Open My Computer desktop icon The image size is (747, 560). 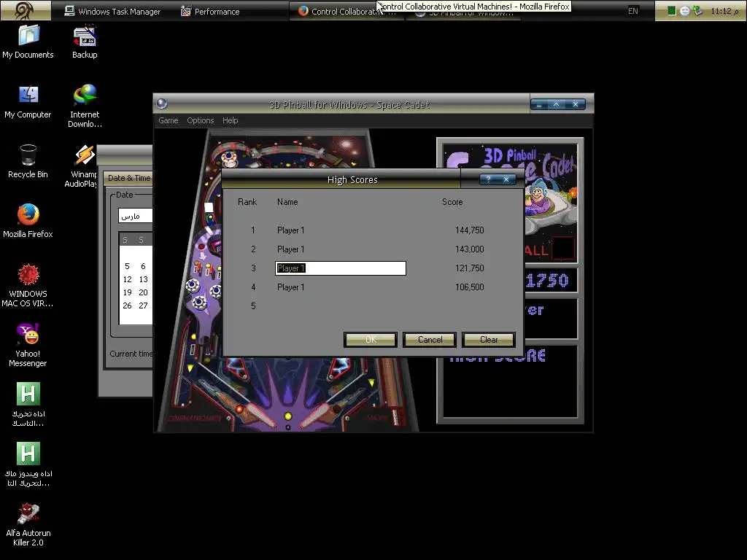pyautogui.click(x=28, y=101)
